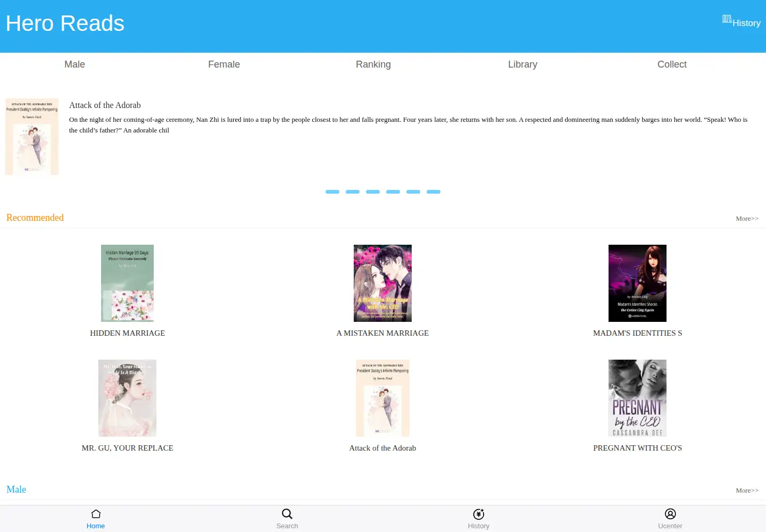Click the A MISTAKEN MARRIAGE title
The image size is (766, 532).
(382, 333)
